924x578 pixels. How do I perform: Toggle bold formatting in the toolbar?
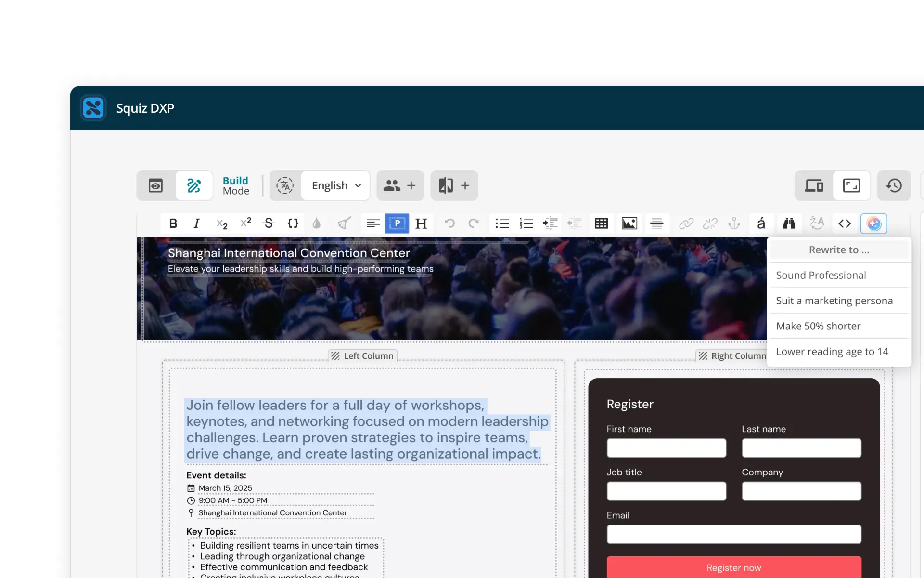coord(173,223)
